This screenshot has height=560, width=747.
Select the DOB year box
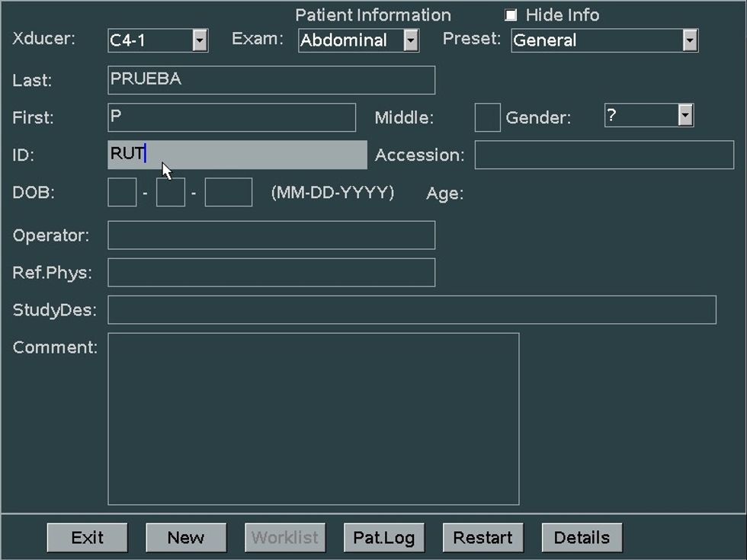(228, 193)
